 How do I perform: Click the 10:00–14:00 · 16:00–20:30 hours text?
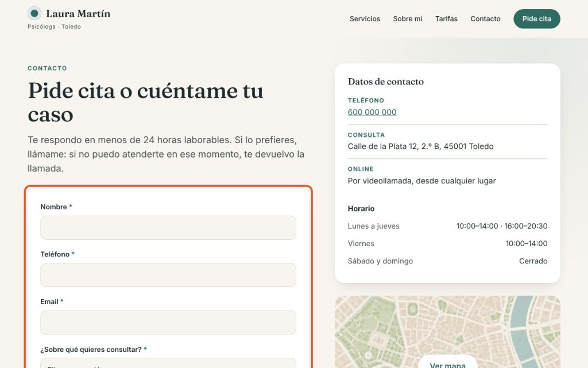pos(502,226)
